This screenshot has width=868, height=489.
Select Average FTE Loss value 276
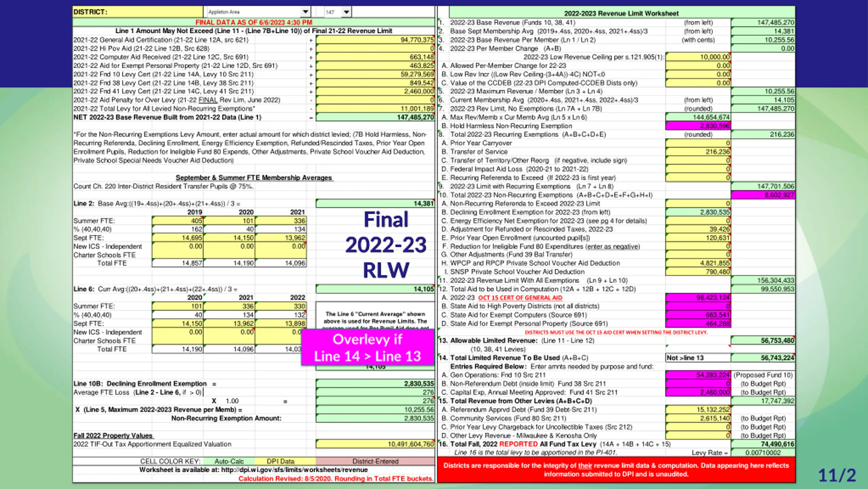click(375, 393)
